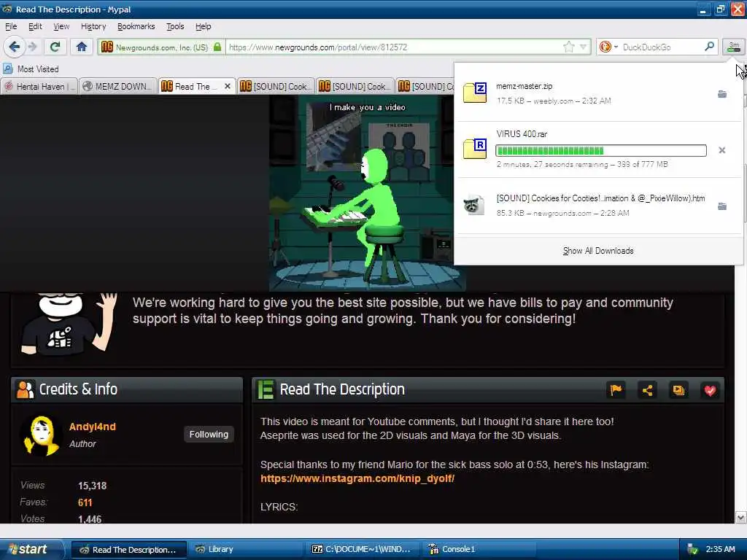Click the Faves count 611
747x560 pixels.
tap(85, 502)
